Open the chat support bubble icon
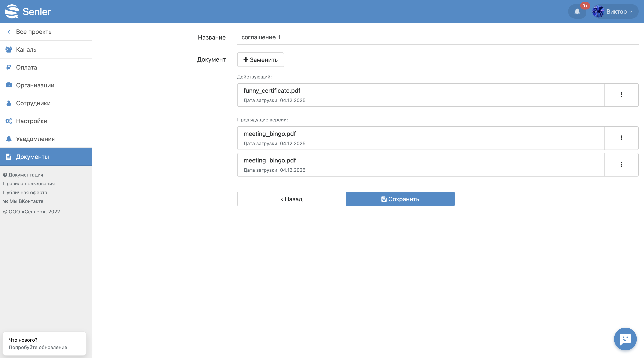Image resolution: width=644 pixels, height=358 pixels. (625, 339)
